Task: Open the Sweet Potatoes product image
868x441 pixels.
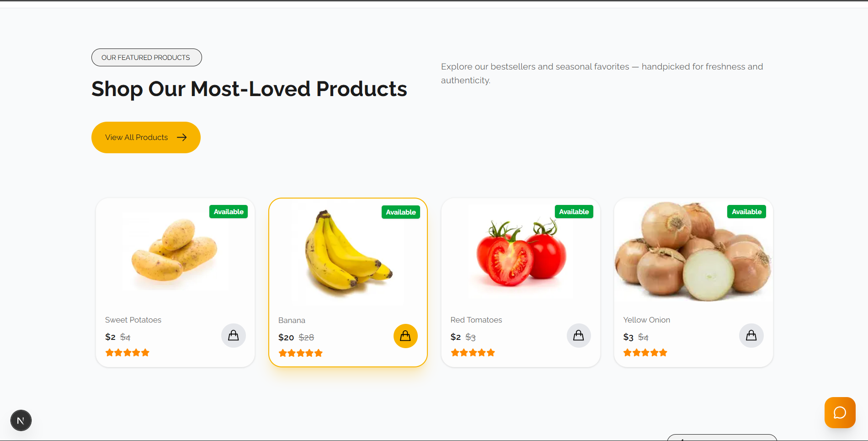Action: pos(175,253)
